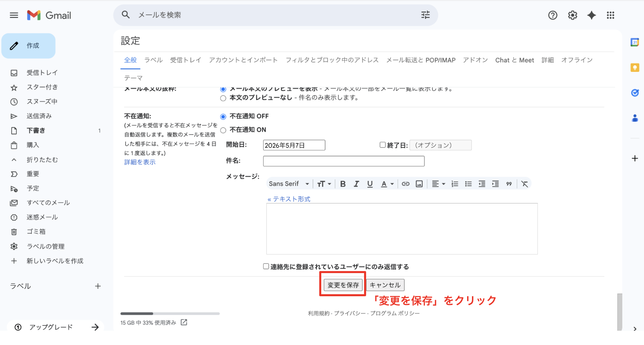Screen dimensions: 644x345
Task: Open Google Keep side panel icon
Action: (635, 68)
